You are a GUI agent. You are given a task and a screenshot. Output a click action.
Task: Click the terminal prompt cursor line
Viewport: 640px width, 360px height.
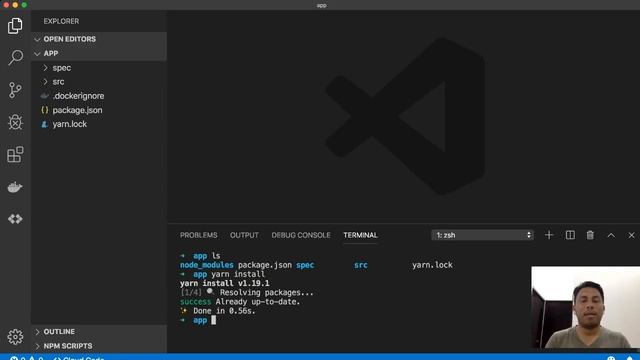pyautogui.click(x=198, y=320)
